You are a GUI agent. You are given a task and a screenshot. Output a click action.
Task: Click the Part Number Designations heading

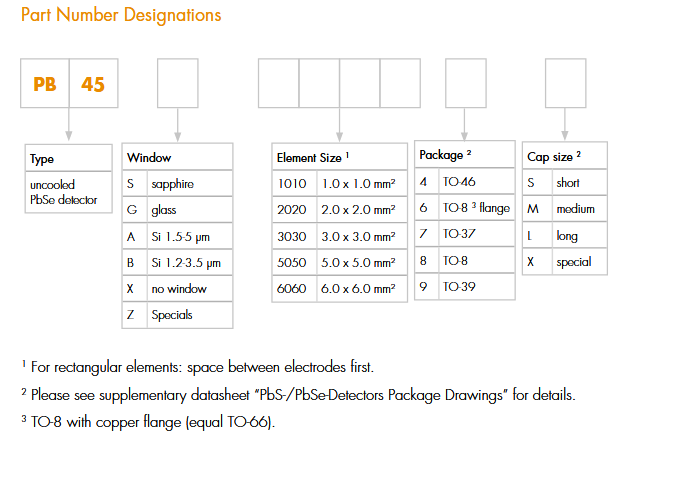(121, 16)
